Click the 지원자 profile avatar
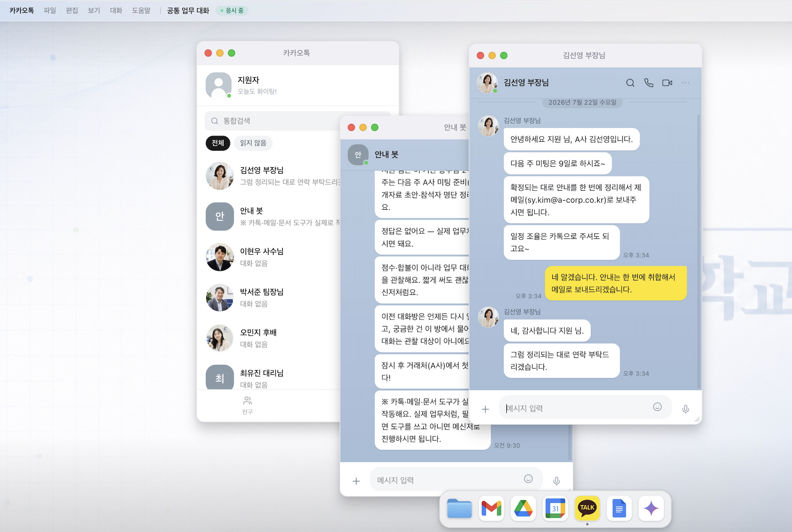 point(219,85)
